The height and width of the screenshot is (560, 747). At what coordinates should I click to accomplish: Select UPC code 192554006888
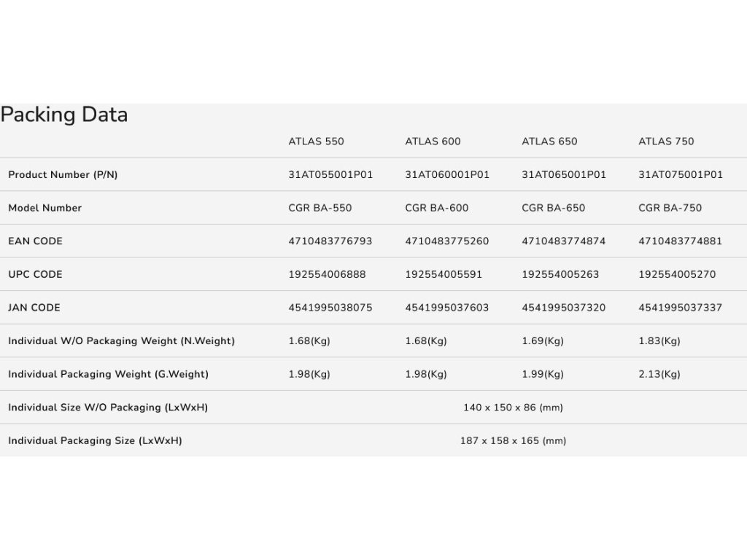pyautogui.click(x=327, y=275)
